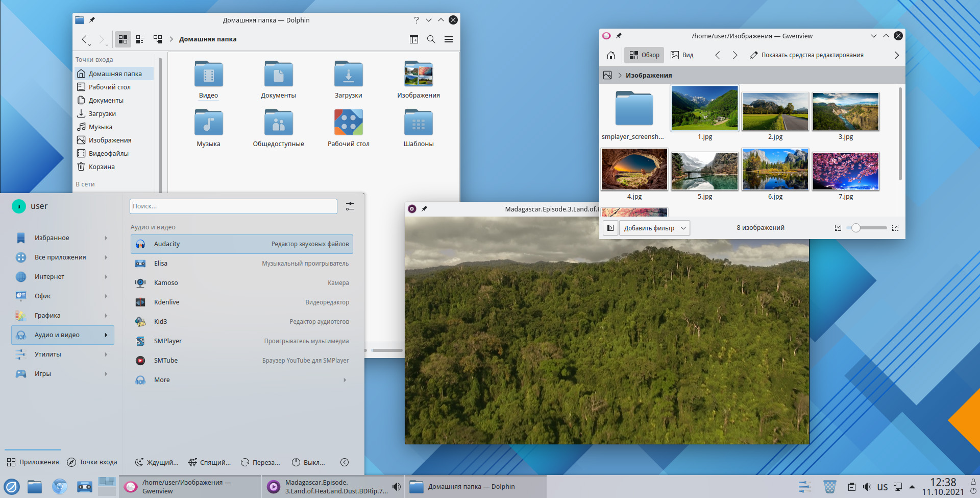Switch Dolphin to compact view mode
The height and width of the screenshot is (498, 980).
[140, 39]
